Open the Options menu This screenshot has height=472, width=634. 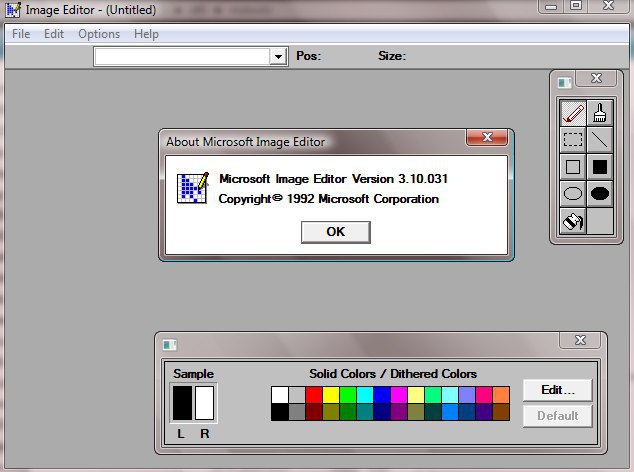(x=99, y=34)
